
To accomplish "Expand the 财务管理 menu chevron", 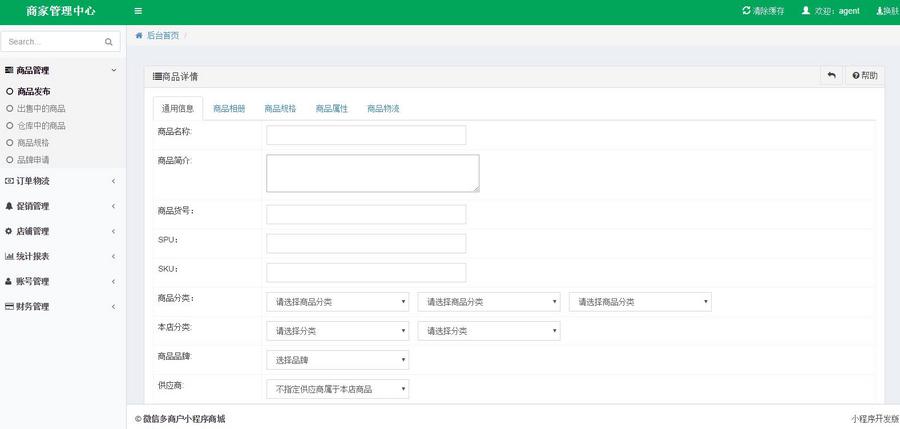I will (x=114, y=307).
